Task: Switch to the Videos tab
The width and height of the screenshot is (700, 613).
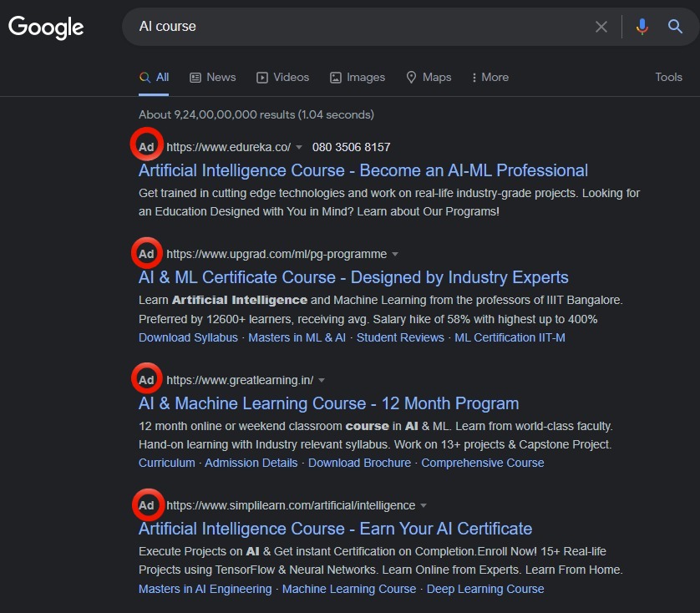Action: point(282,77)
